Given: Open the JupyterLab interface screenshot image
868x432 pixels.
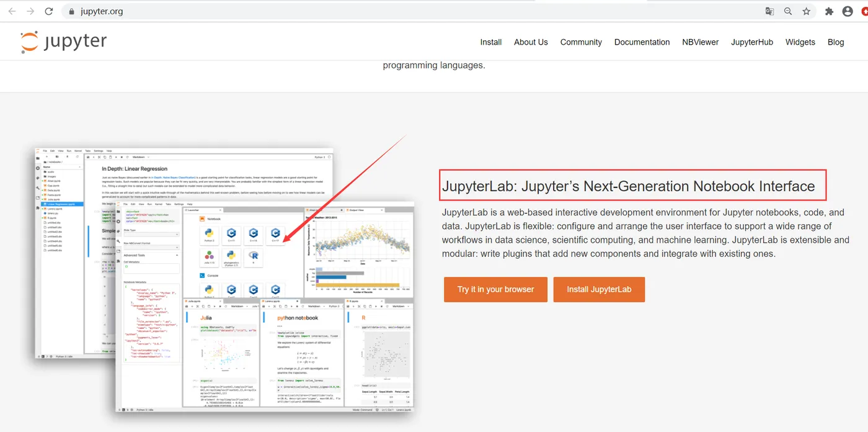Looking at the screenshot, I should (224, 281).
